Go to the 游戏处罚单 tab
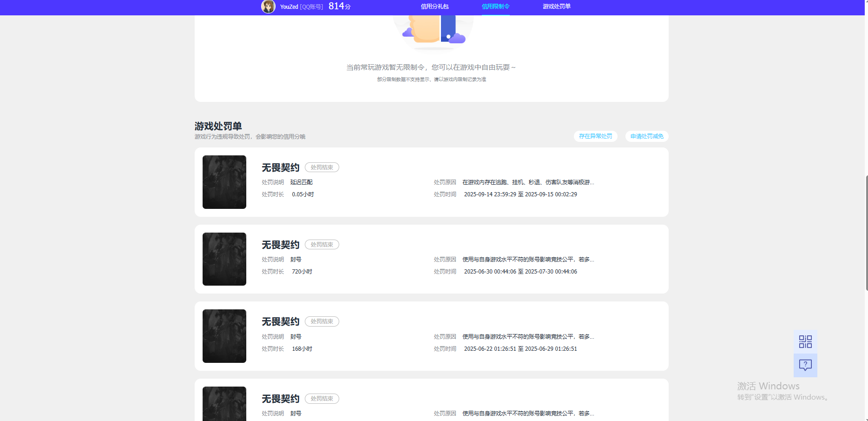The width and height of the screenshot is (868, 421). click(x=556, y=7)
